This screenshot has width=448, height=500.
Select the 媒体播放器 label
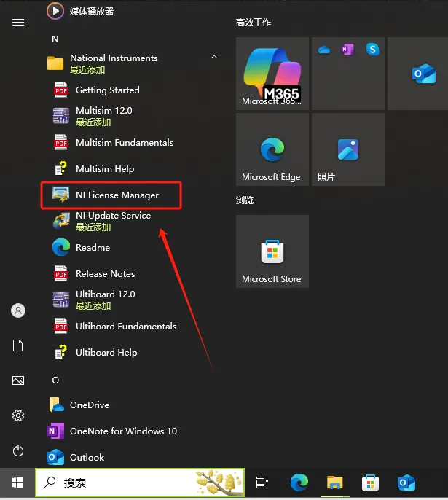pyautogui.click(x=92, y=12)
